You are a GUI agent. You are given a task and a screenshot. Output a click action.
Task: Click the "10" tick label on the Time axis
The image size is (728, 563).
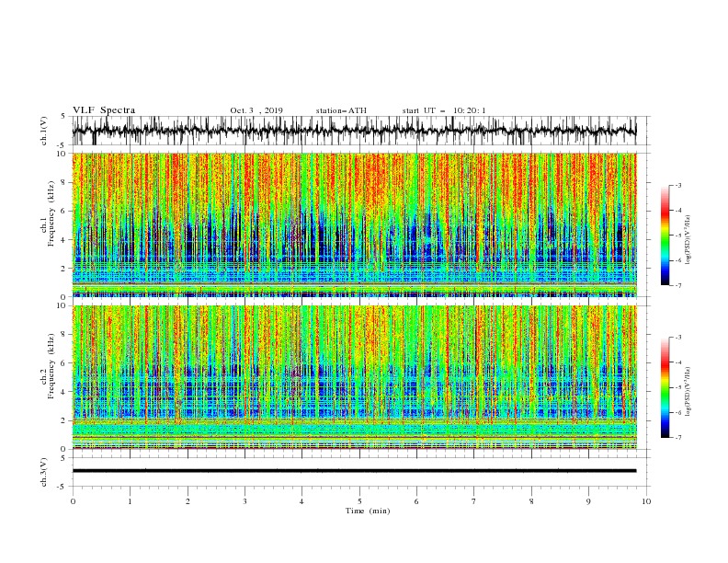pos(646,501)
